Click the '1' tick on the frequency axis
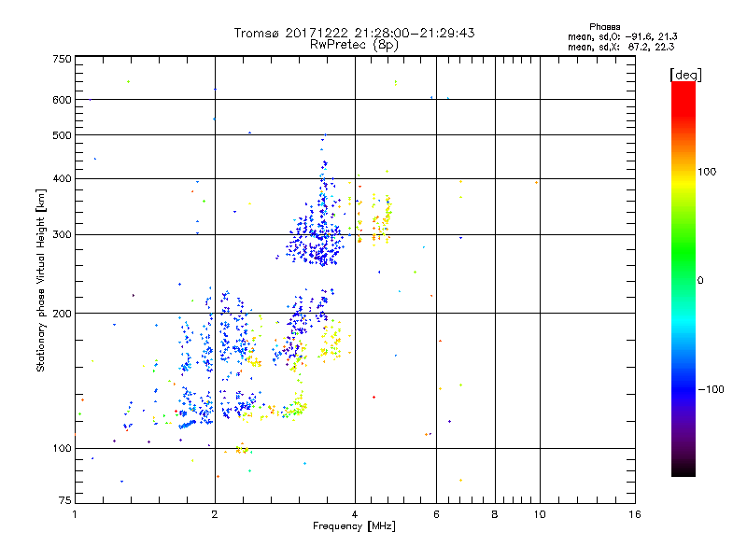The width and height of the screenshot is (747, 560). coord(75,514)
